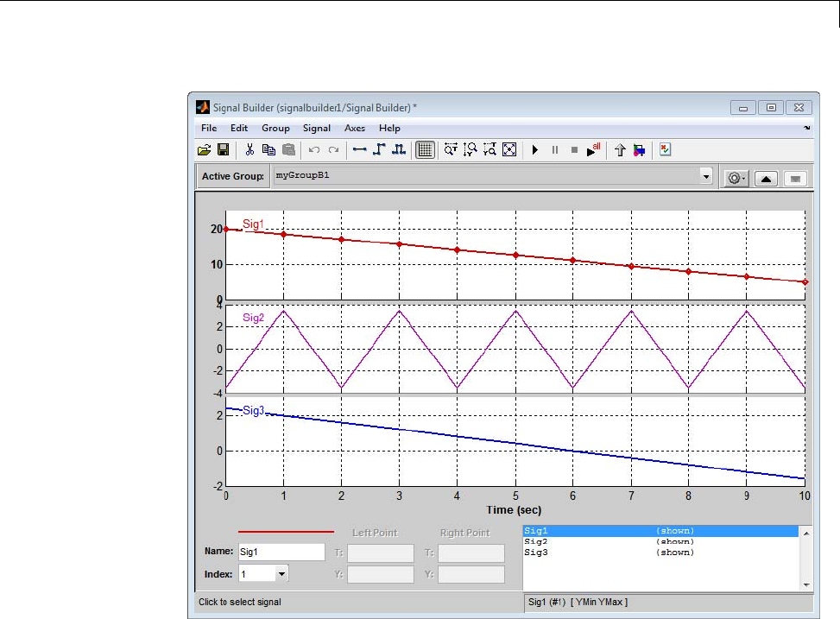Viewport: 840px width, 619px height.
Task: Select Sig3 row in signal list
Action: pyautogui.click(x=661, y=553)
